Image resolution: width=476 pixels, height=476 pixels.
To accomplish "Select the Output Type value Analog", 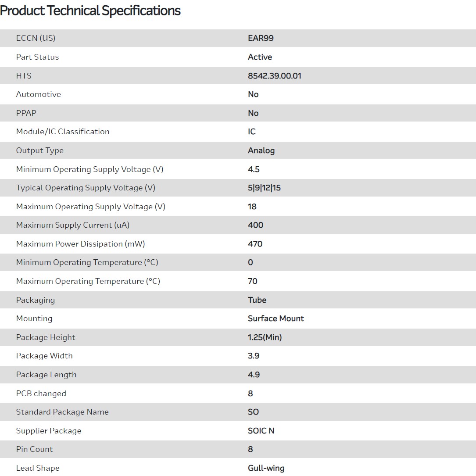I will (x=261, y=150).
